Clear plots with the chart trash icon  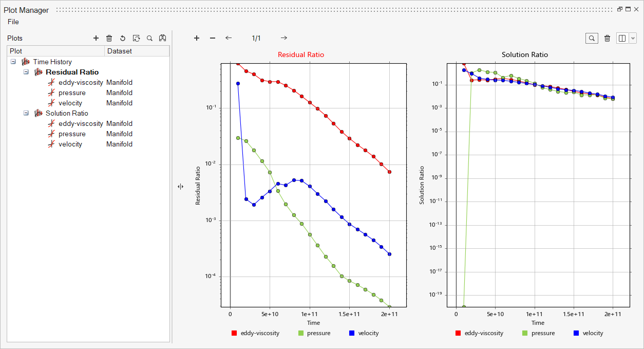click(x=607, y=38)
